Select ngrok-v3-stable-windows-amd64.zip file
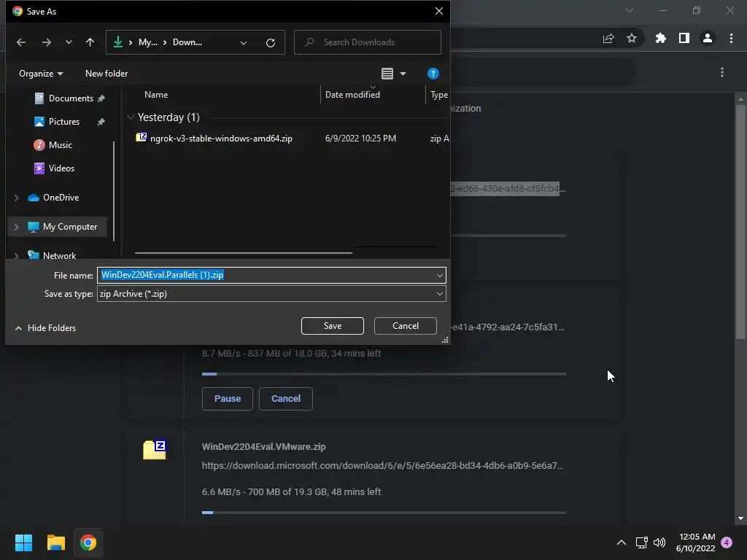Screen dimensions: 747x560 [x=221, y=139]
